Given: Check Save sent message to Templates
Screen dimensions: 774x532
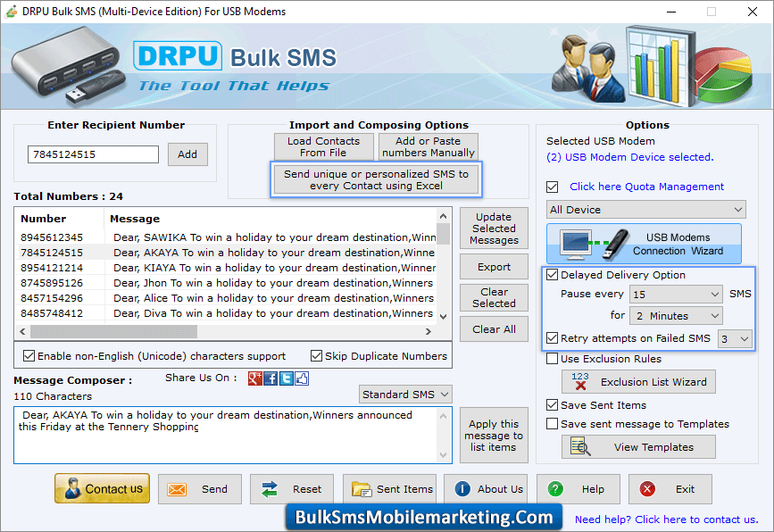Looking at the screenshot, I should (x=553, y=424).
